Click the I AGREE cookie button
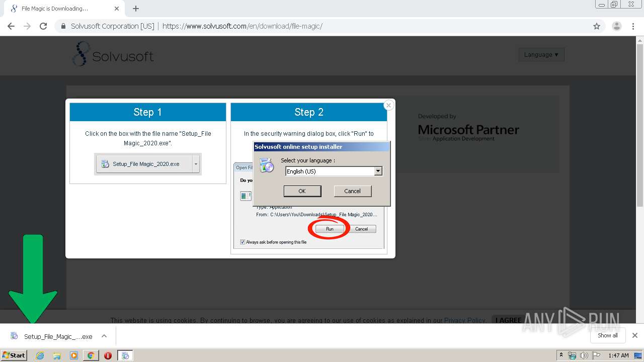Screen dimensions: 644x362 509,320
